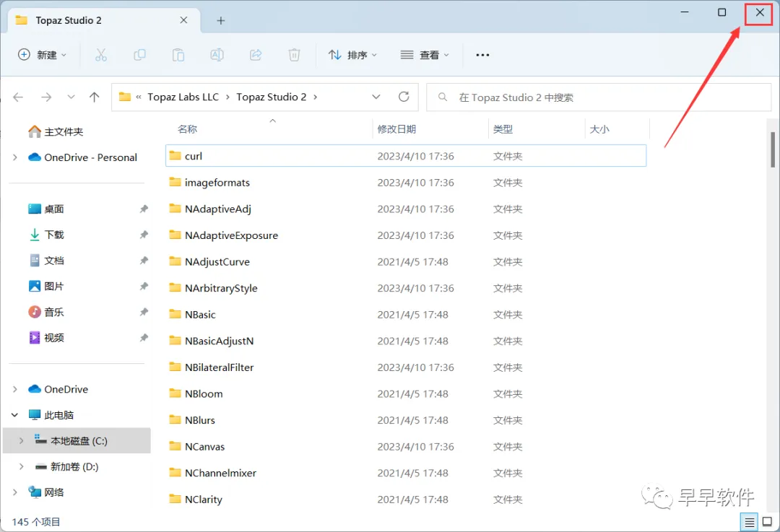Expand 新加卷 (D:) tree node
This screenshot has height=532, width=780.
[21, 467]
